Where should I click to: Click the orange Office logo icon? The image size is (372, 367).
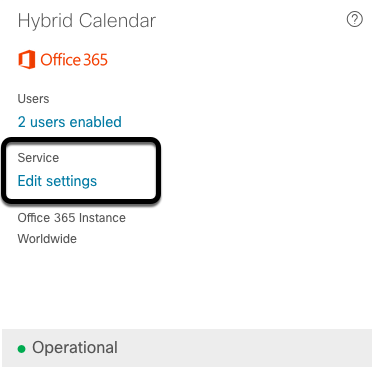(x=27, y=60)
